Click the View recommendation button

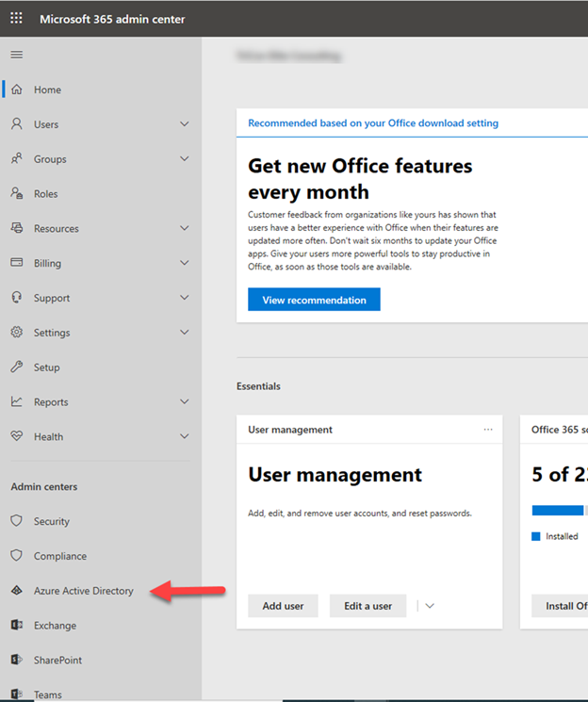pos(314,300)
